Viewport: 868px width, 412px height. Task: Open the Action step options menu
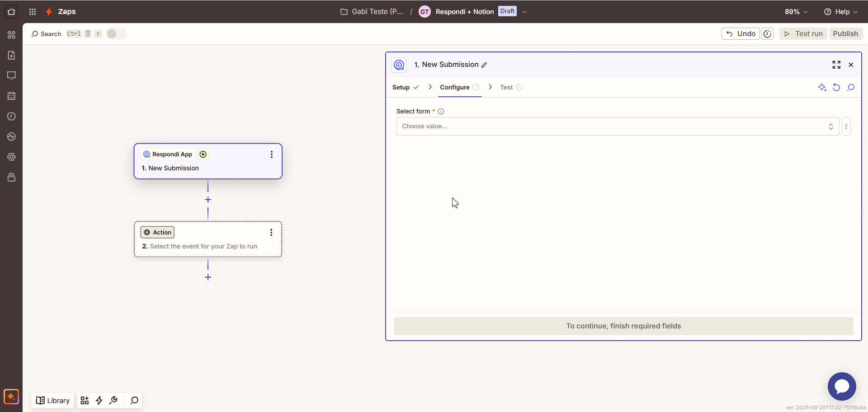[271, 232]
